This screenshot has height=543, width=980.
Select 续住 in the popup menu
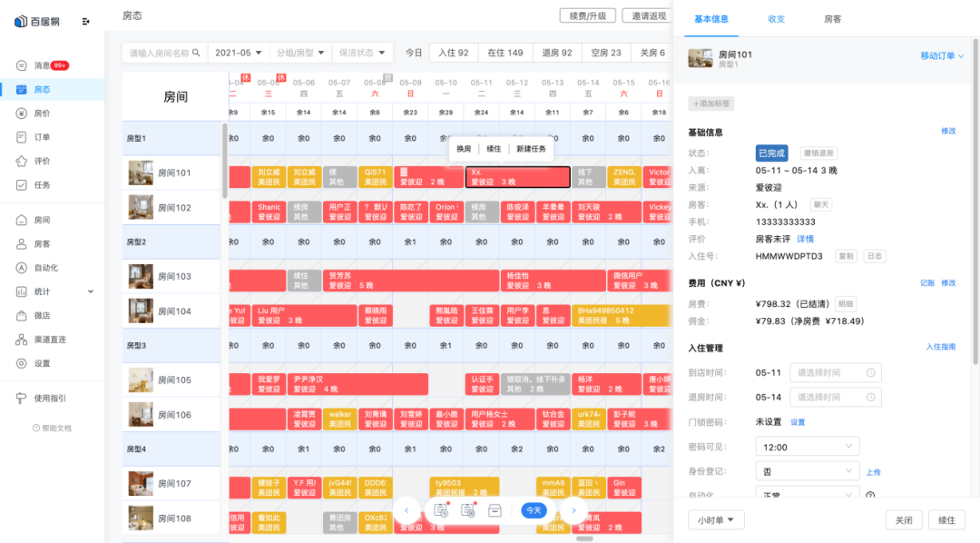[494, 149]
